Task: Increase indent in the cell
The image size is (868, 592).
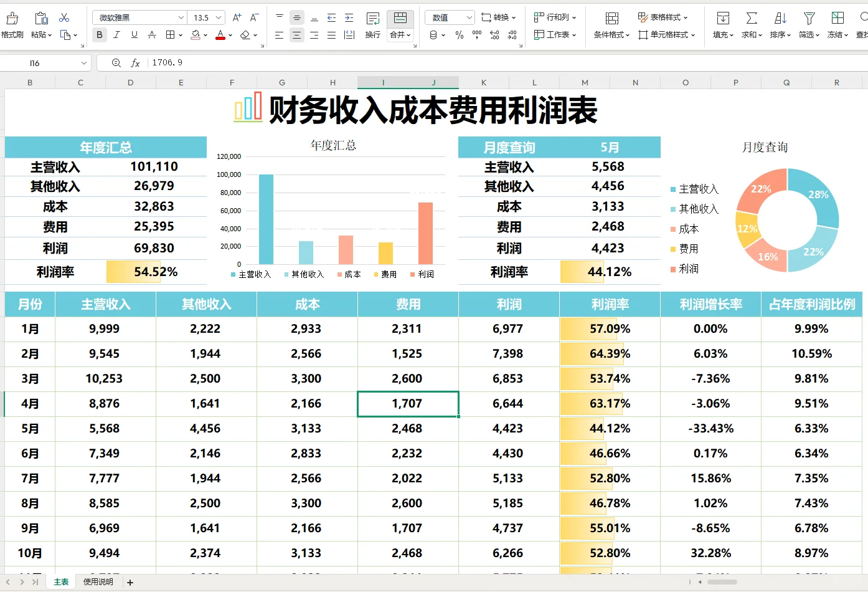Action: [x=349, y=17]
